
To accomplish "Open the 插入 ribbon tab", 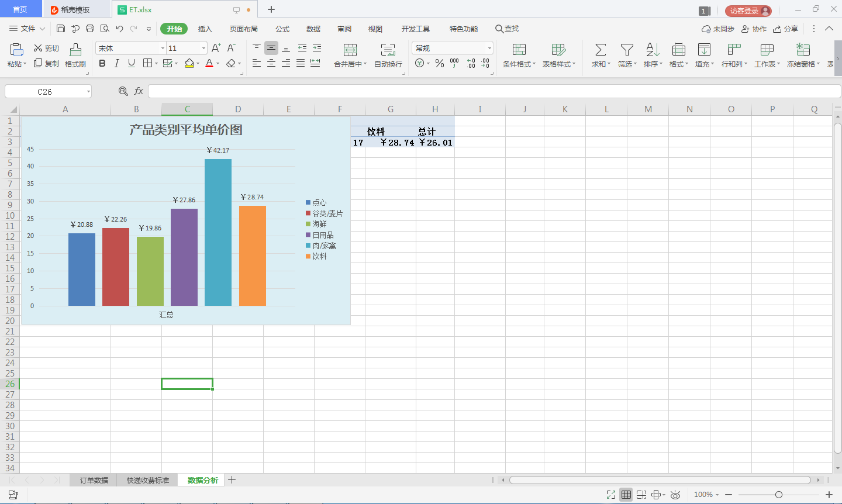I will (205, 29).
